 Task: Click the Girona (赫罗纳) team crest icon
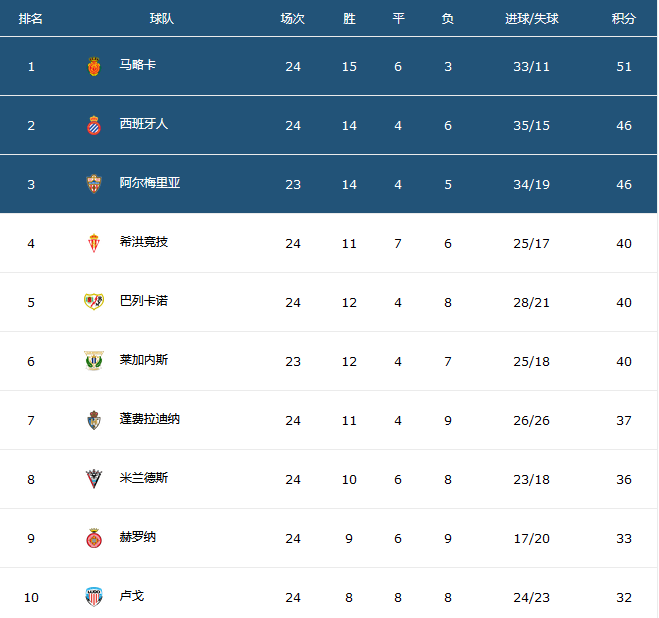[94, 538]
